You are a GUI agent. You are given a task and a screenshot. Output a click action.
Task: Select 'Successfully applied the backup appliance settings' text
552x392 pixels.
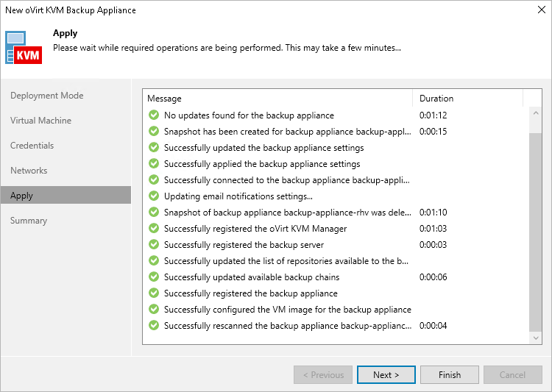click(x=262, y=164)
